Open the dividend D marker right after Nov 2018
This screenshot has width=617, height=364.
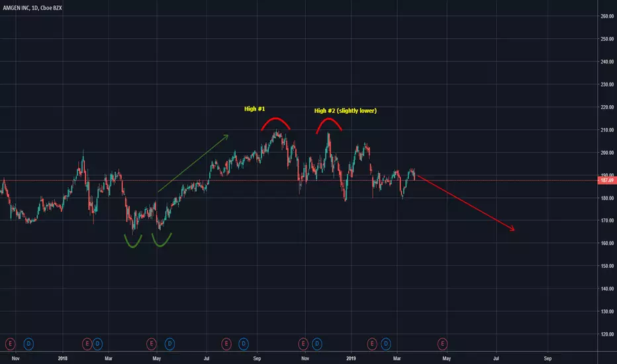316,344
